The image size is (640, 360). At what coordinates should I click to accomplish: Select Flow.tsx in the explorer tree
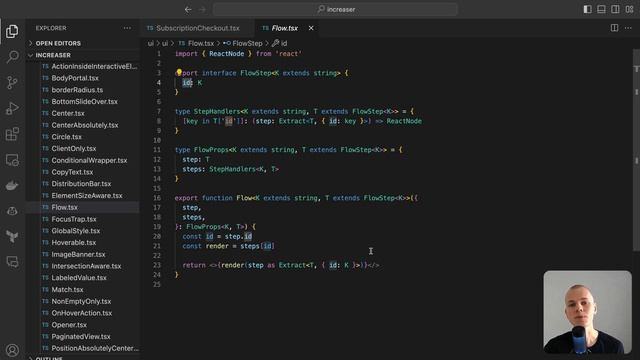64,207
